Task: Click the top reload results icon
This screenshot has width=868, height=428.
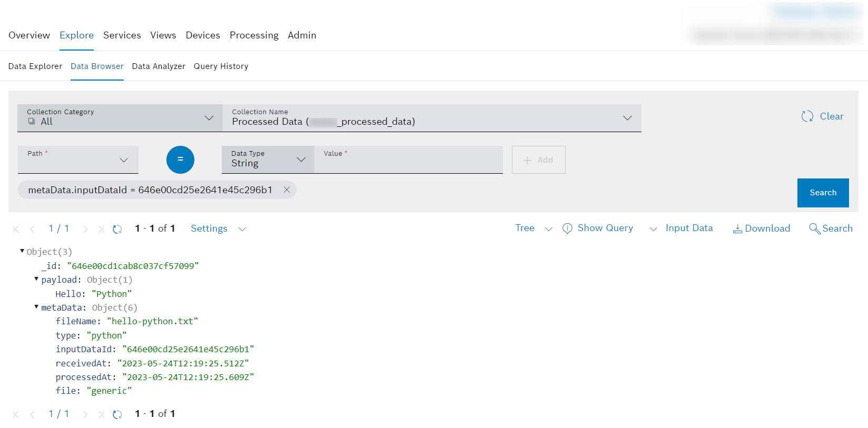Action: pyautogui.click(x=117, y=229)
